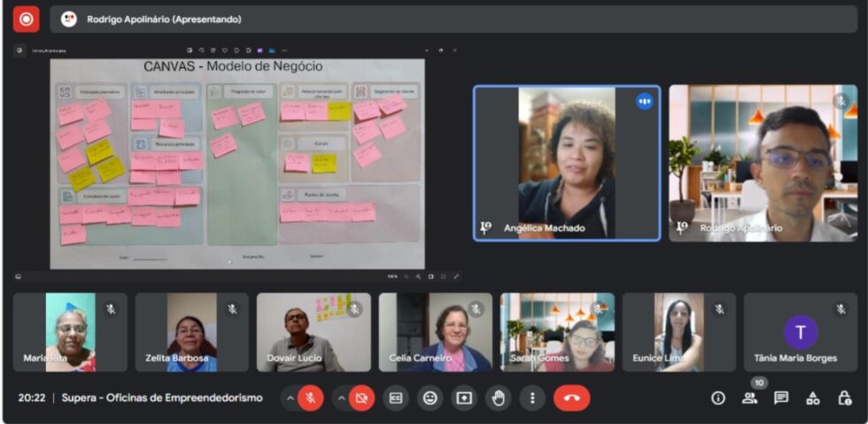Click the present screen button
The image size is (868, 424).
point(464,398)
